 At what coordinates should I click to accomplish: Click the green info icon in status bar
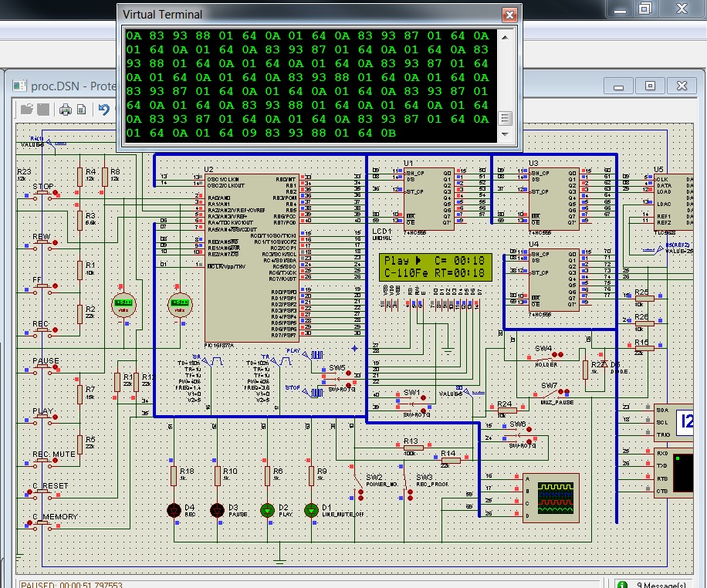(x=622, y=584)
